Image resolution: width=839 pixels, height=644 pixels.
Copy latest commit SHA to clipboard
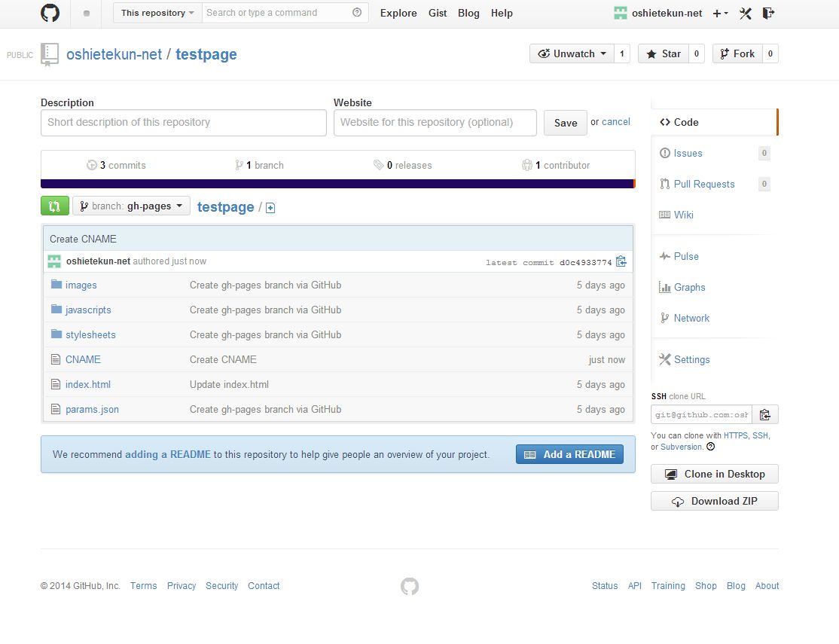[621, 261]
